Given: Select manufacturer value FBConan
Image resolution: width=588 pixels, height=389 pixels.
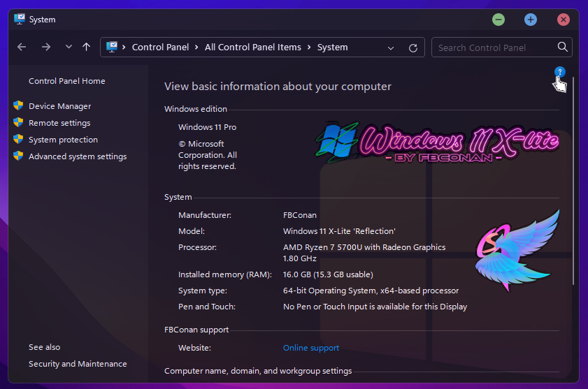Looking at the screenshot, I should pos(300,215).
